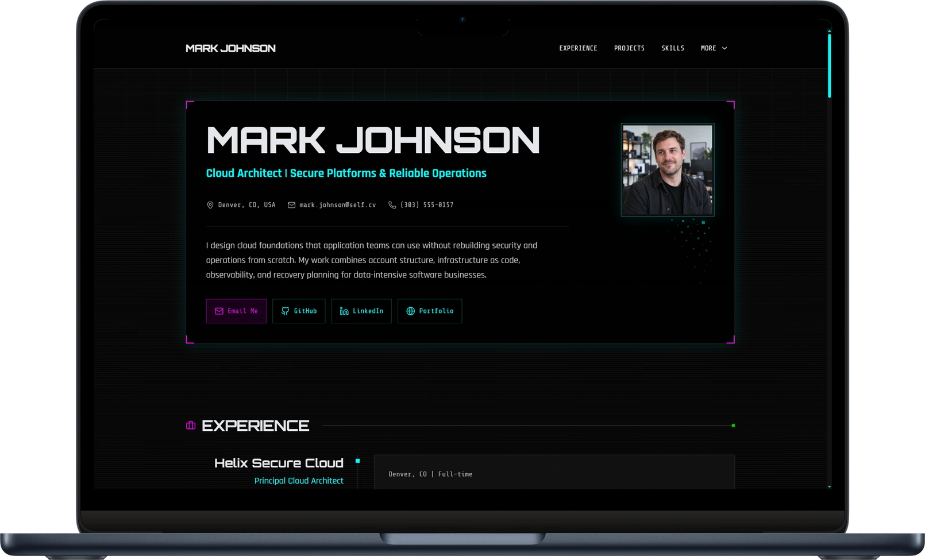The image size is (925, 560).
Task: Jump to the Skills nav link
Action: click(x=673, y=48)
